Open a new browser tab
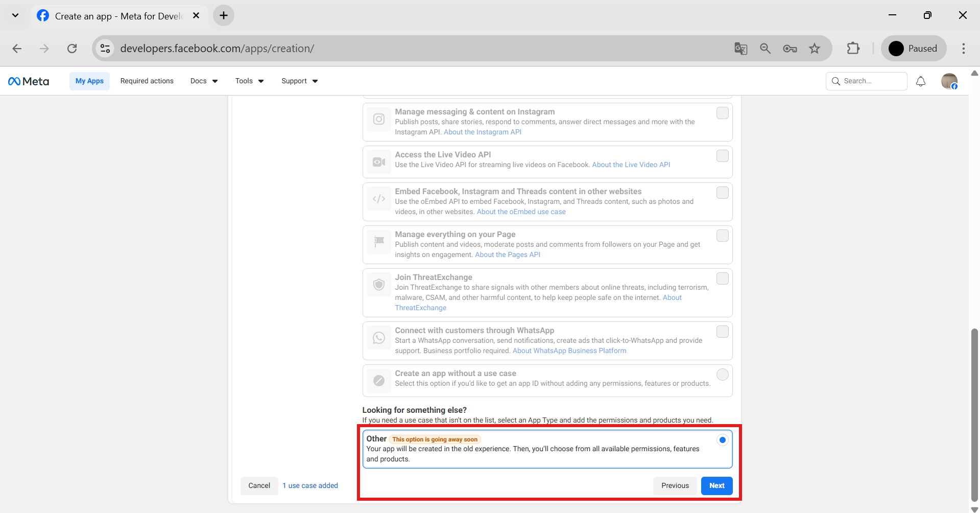The image size is (980, 513). point(224,15)
